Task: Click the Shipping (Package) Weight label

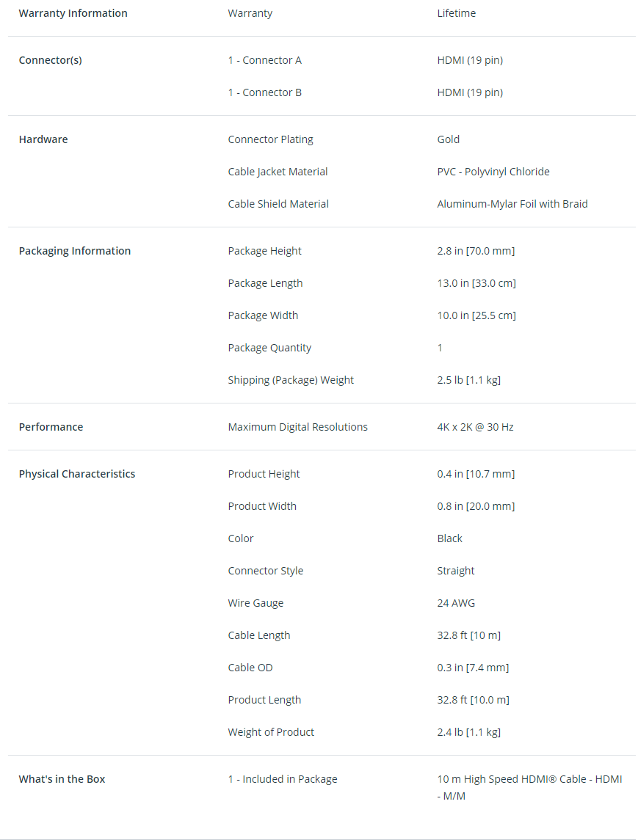Action: tap(291, 380)
